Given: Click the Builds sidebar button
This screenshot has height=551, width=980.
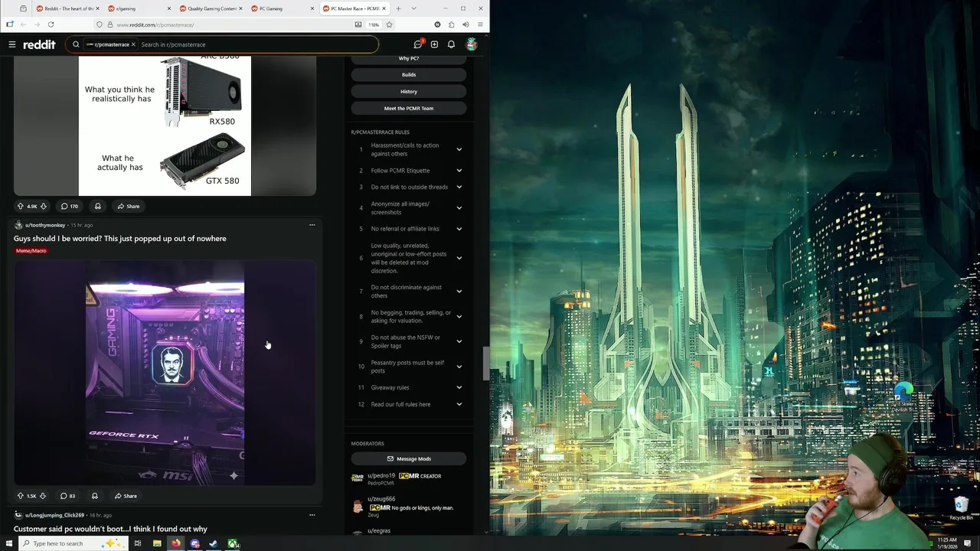Looking at the screenshot, I should 409,74.
